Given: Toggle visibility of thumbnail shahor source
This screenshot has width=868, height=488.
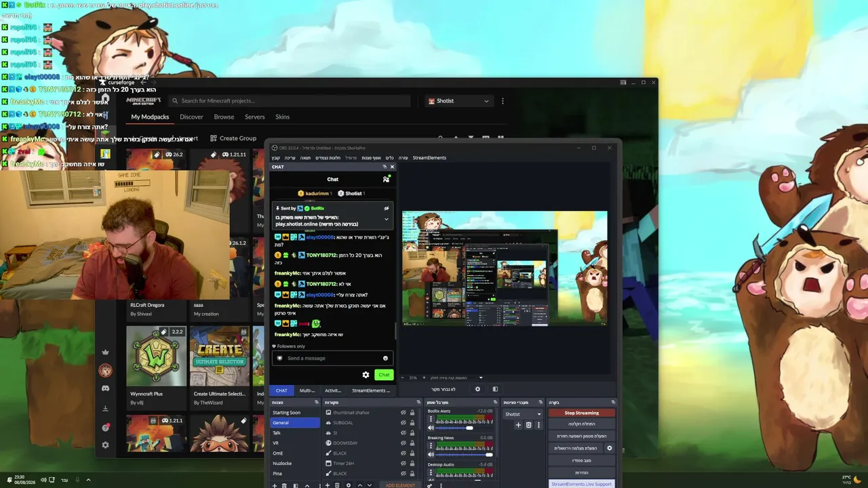Looking at the screenshot, I should (x=403, y=413).
